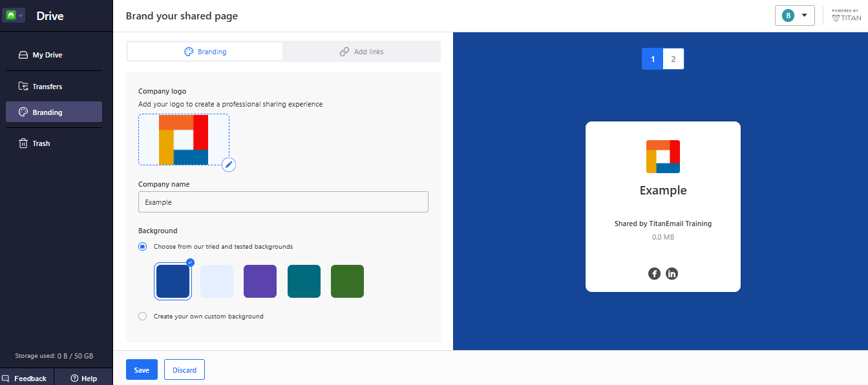Click the Discard button
The width and height of the screenshot is (868, 385).
(x=184, y=370)
